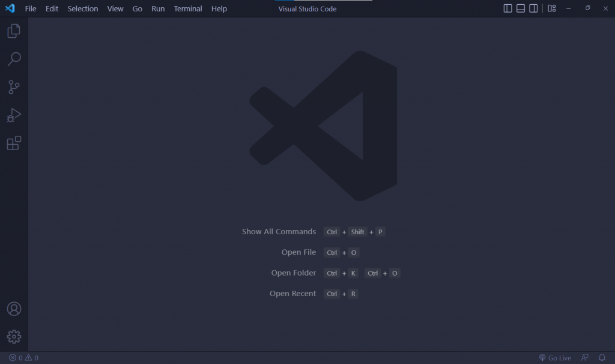Open the Run menu

[x=158, y=8]
